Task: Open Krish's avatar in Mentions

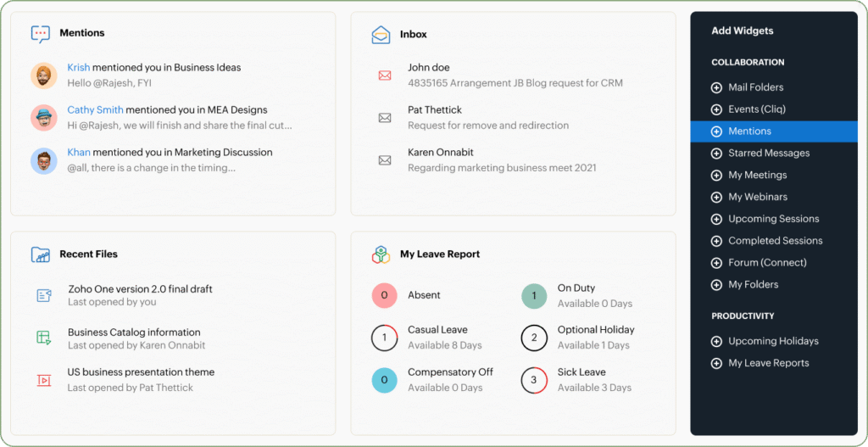Action: (44, 75)
